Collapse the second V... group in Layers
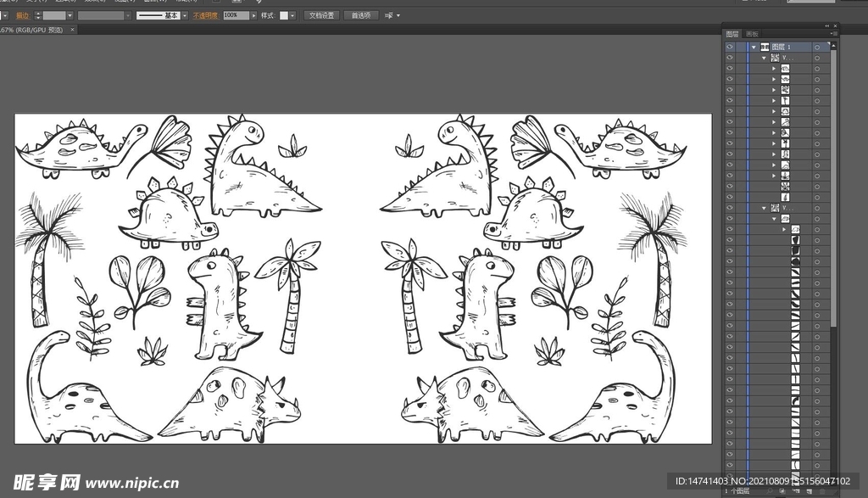Screen dimensions: 868x498 pos(764,208)
